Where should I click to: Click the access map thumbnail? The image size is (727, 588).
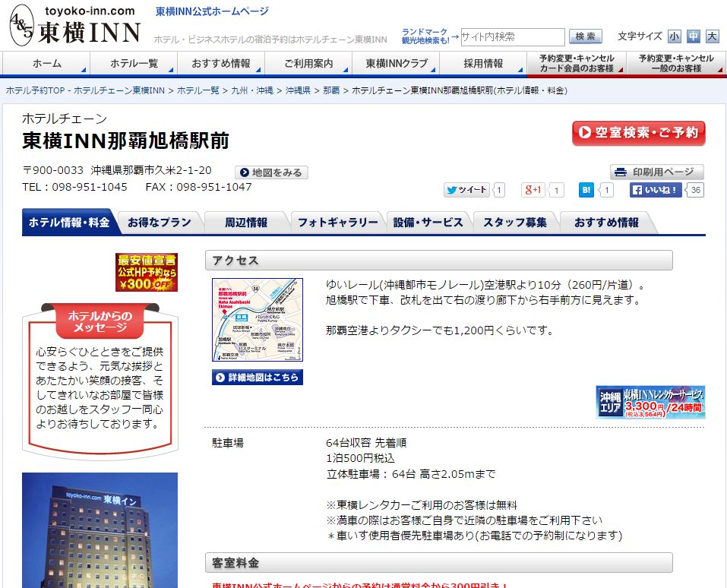258,320
